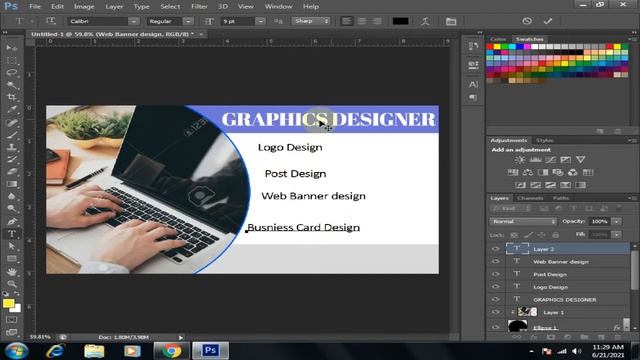Click the yellow foreground color swatch
The height and width of the screenshot is (360, 640).
[x=8, y=303]
